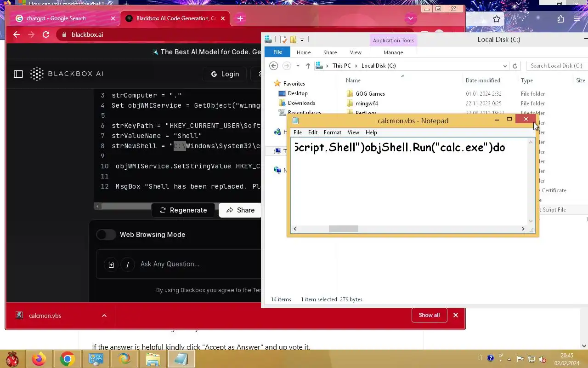Screen dimensions: 588x368
Task: Click Show all downloads
Action: [x=429, y=315]
